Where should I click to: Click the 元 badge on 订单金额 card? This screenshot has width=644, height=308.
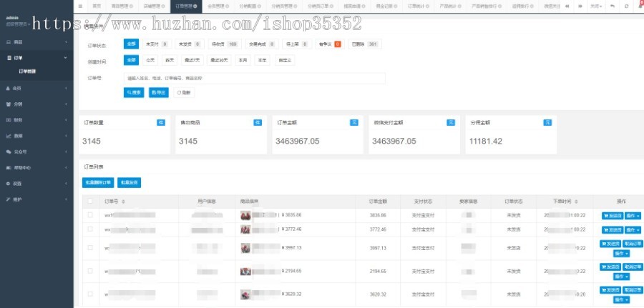[354, 123]
